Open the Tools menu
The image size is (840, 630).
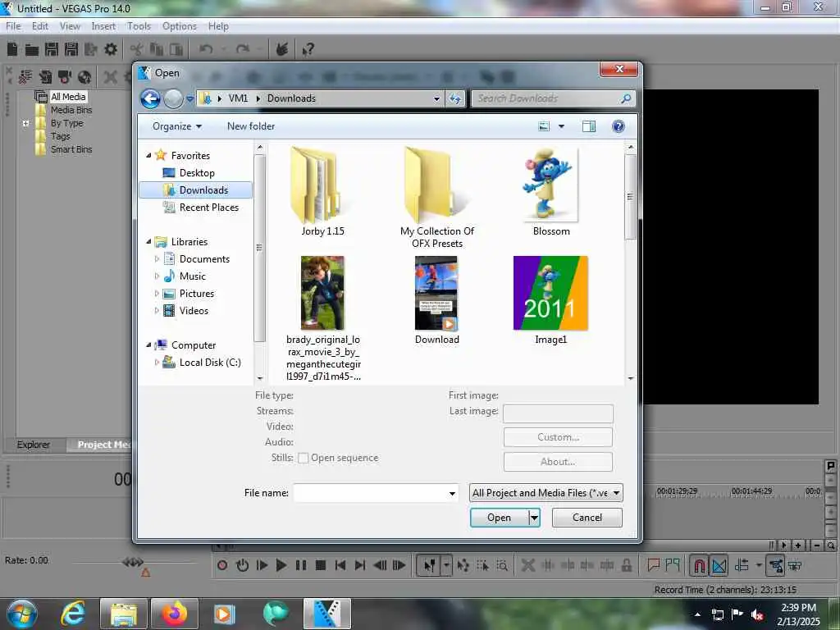tap(139, 26)
